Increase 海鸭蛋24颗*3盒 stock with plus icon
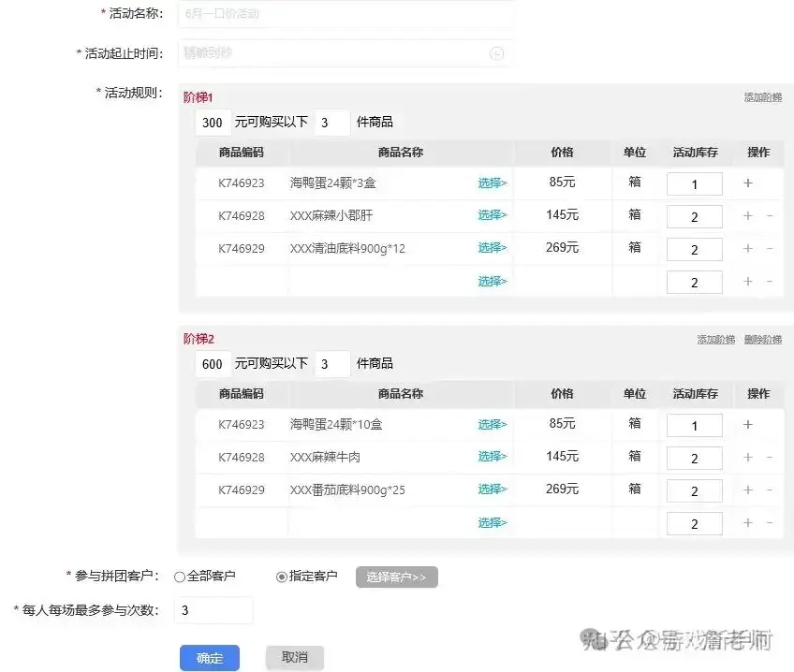Screen dimensions: 794x672 pyautogui.click(x=748, y=183)
